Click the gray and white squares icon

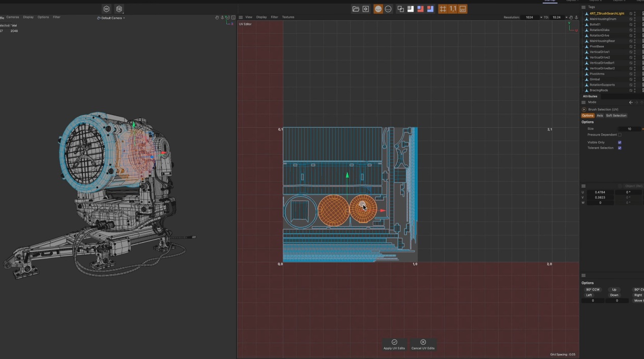coord(411,9)
